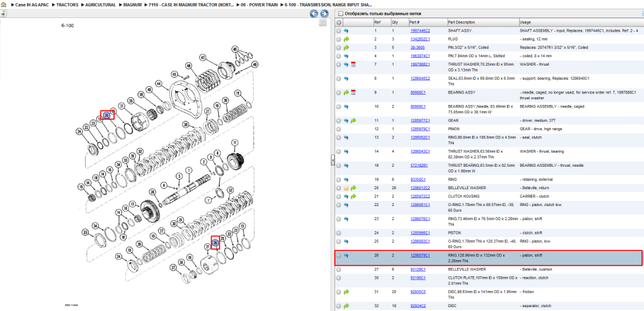Open '06 - POWER TRAIN' breadcrumb
Image resolution: width=644 pixels, height=311 pixels.
click(260, 5)
